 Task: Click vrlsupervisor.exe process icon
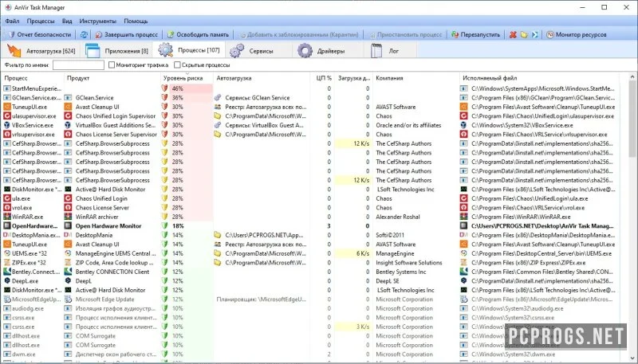7,135
